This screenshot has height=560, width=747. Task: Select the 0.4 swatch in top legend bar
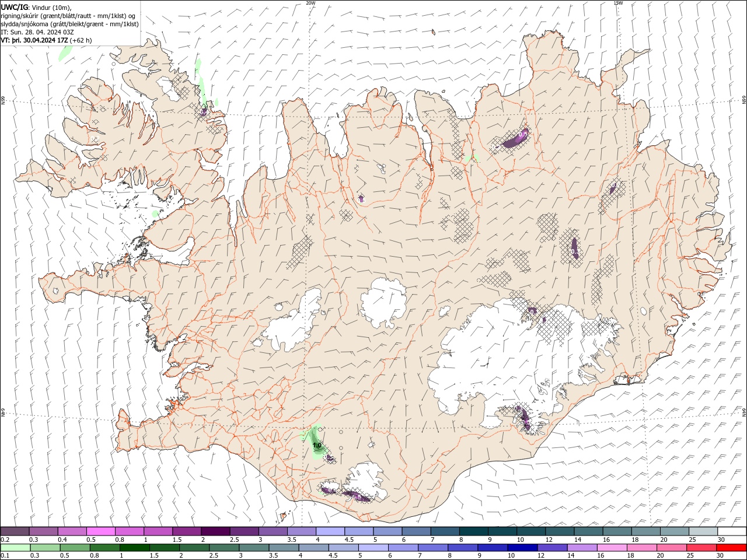pos(72,531)
